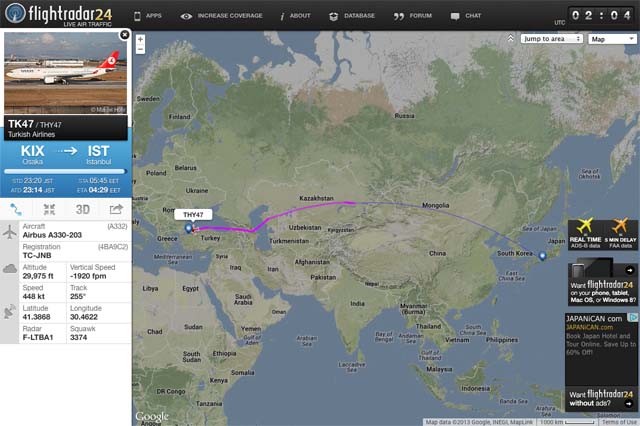Close the flight details panel
Screen dimensions: 640x426
(x=124, y=35)
